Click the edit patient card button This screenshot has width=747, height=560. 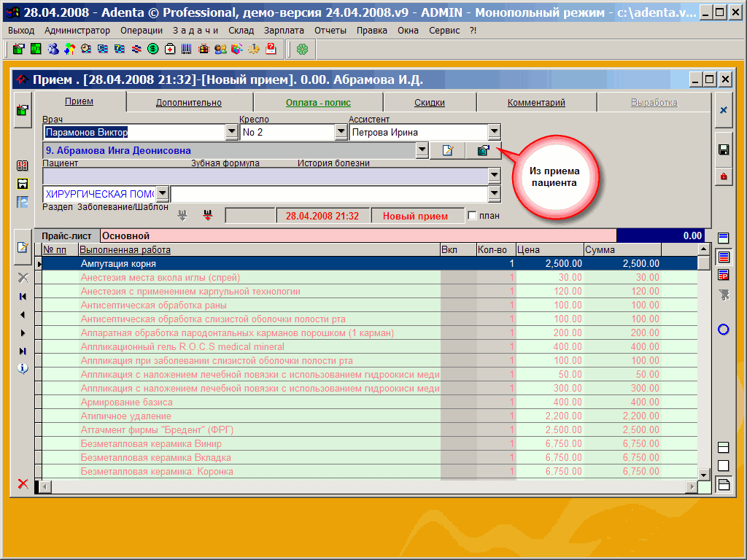[447, 150]
